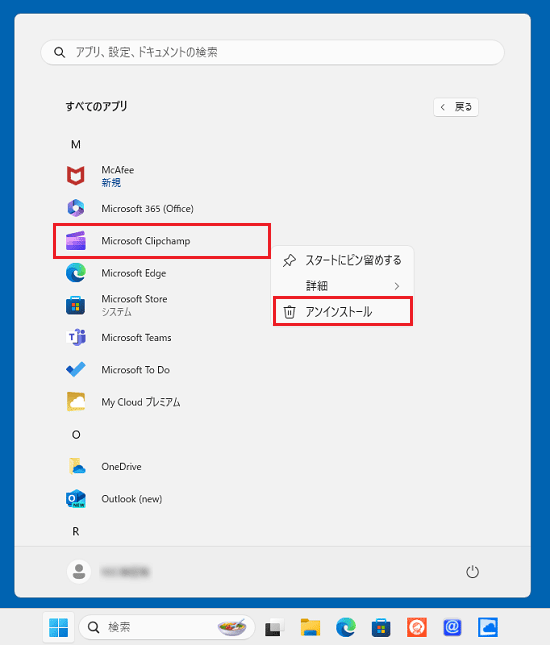This screenshot has height=645, width=550.
Task: Expand the 詳細 submenu arrow
Action: pos(397,286)
